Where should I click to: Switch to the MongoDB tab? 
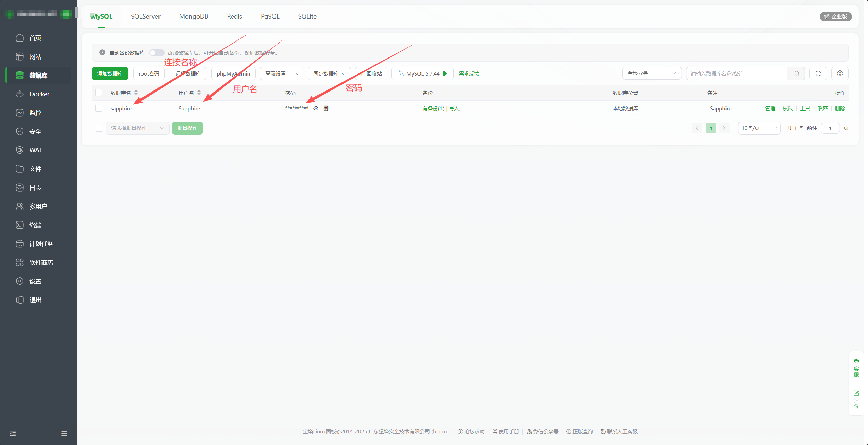pyautogui.click(x=194, y=16)
